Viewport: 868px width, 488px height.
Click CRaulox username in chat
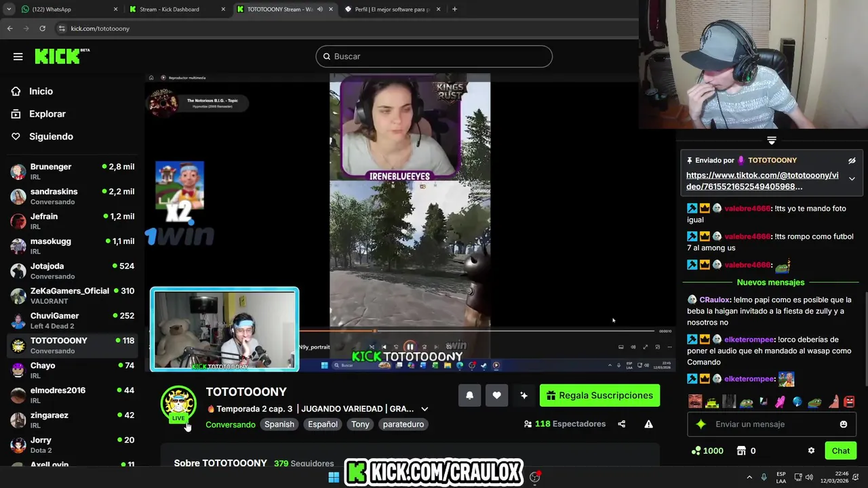click(x=715, y=300)
